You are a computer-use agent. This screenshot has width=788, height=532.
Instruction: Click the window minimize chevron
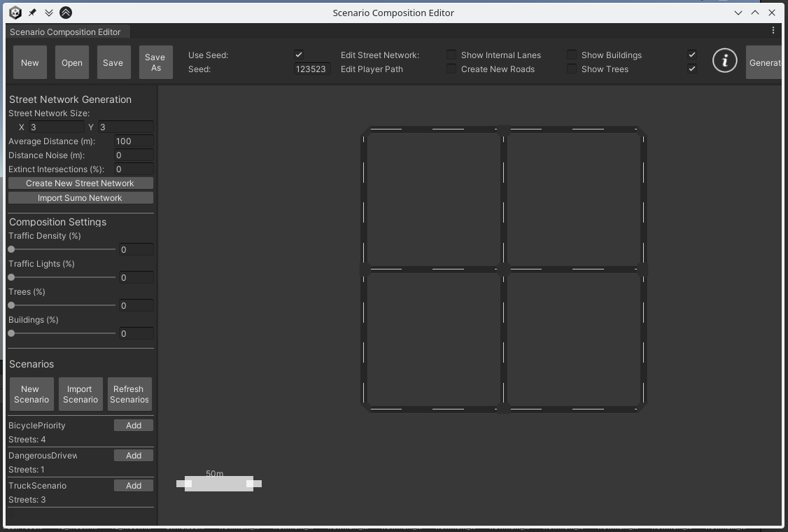pyautogui.click(x=738, y=13)
